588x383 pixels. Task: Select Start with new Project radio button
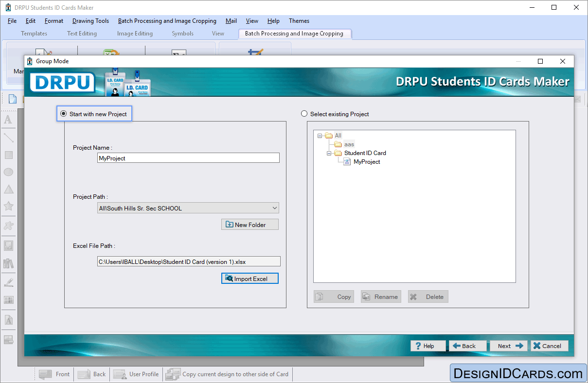pyautogui.click(x=63, y=114)
